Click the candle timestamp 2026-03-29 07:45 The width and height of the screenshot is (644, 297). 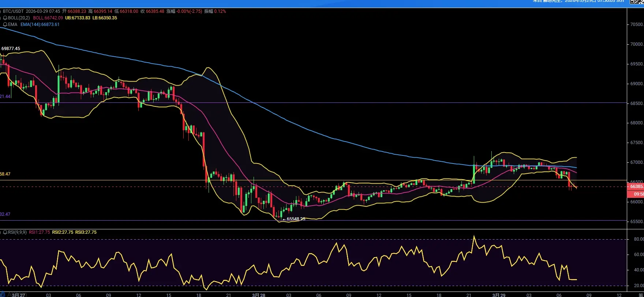[43, 11]
